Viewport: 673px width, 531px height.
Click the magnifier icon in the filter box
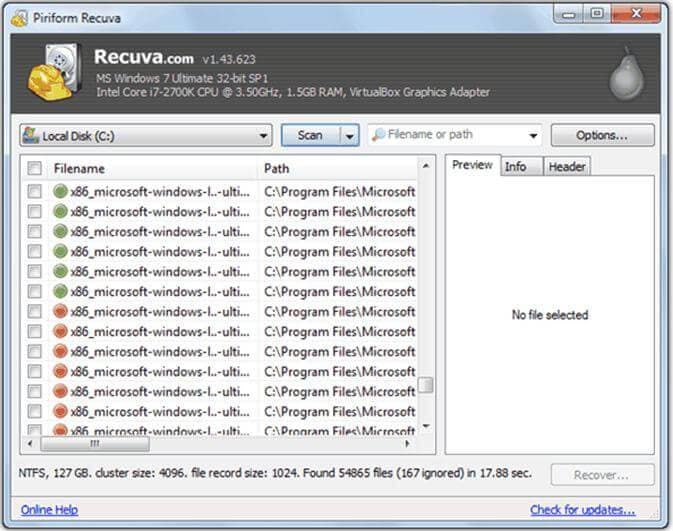point(378,135)
